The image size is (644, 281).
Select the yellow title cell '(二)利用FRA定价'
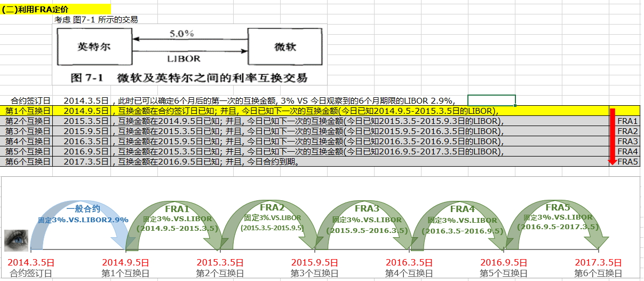pos(55,9)
